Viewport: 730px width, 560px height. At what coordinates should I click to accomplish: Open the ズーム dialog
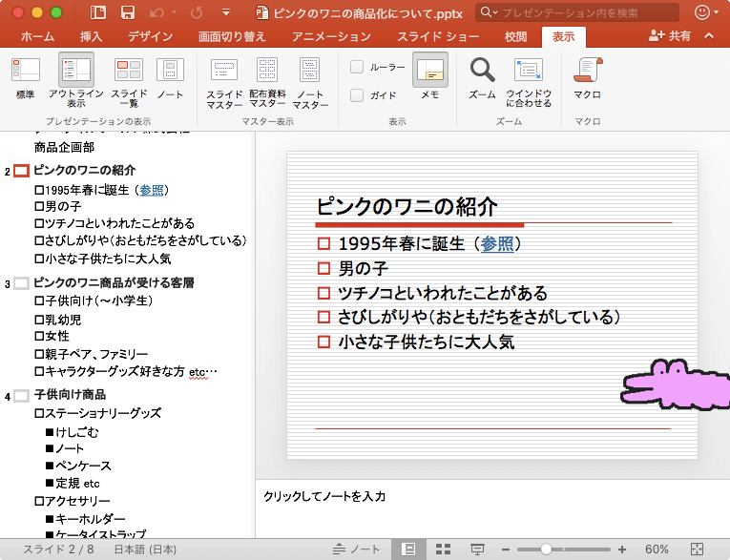pos(482,77)
